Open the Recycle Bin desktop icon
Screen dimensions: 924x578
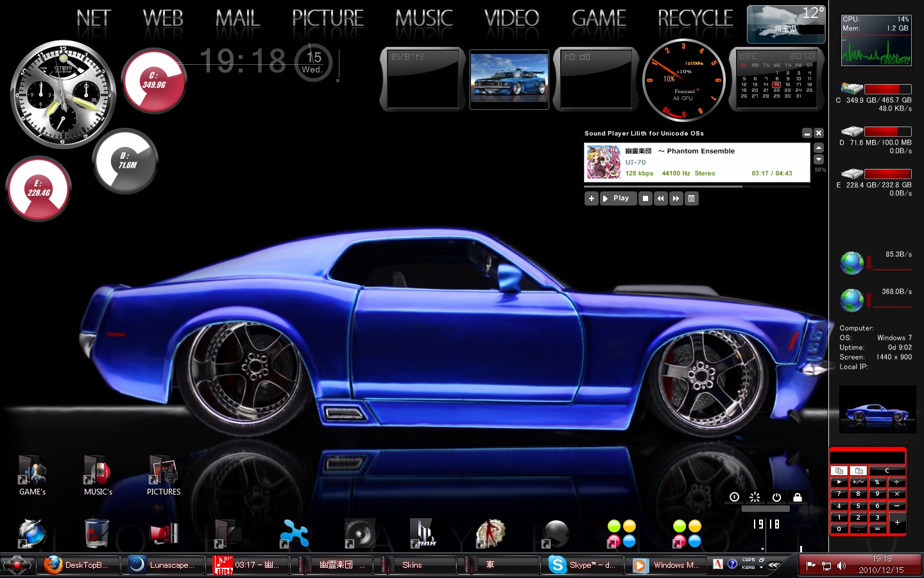[96, 532]
